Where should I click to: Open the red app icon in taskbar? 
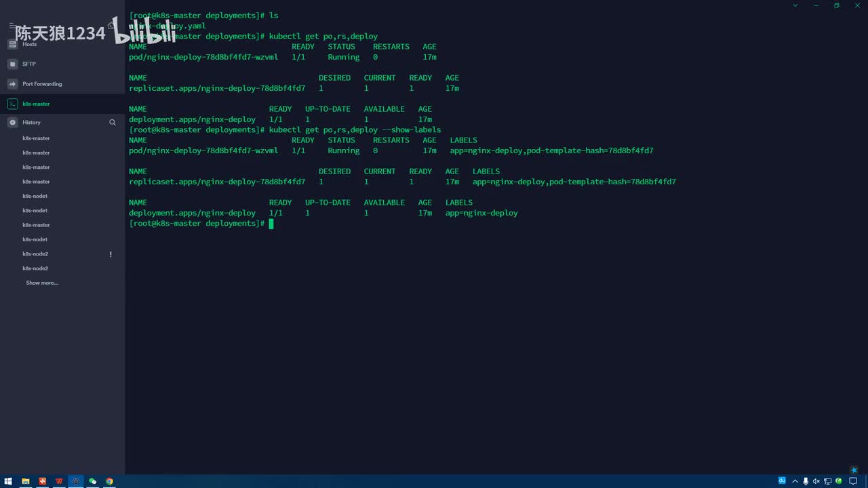point(43,481)
